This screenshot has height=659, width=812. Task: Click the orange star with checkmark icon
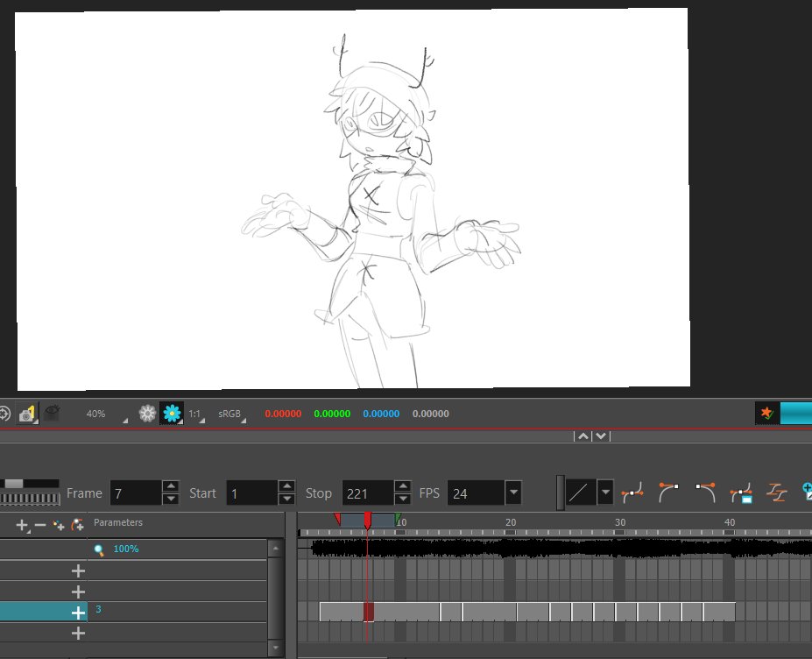tap(766, 413)
